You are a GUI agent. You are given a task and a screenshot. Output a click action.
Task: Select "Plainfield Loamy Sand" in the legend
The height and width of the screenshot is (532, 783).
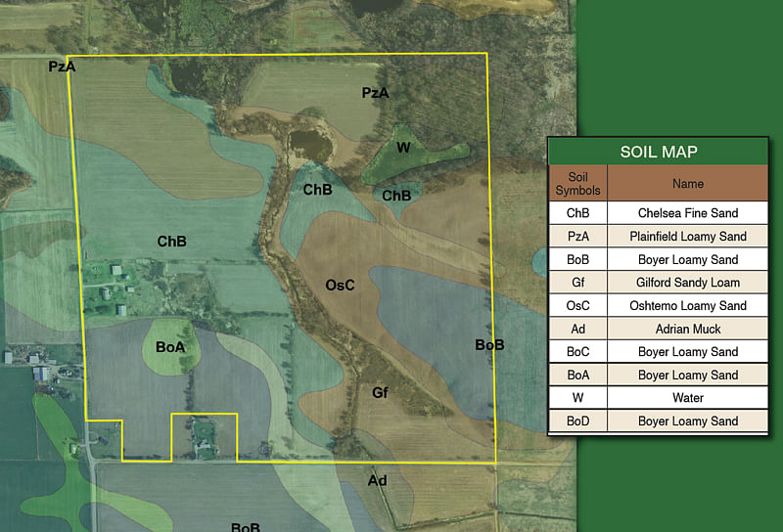688,236
